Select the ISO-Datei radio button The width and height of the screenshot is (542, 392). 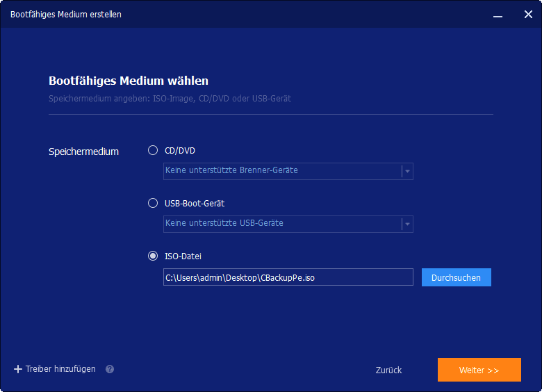153,256
